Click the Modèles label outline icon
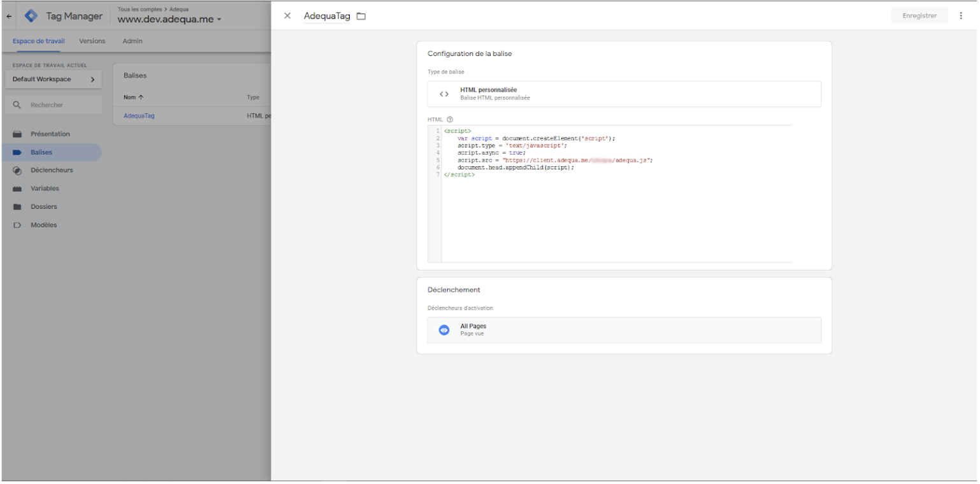This screenshot has width=980, height=484. tap(18, 225)
